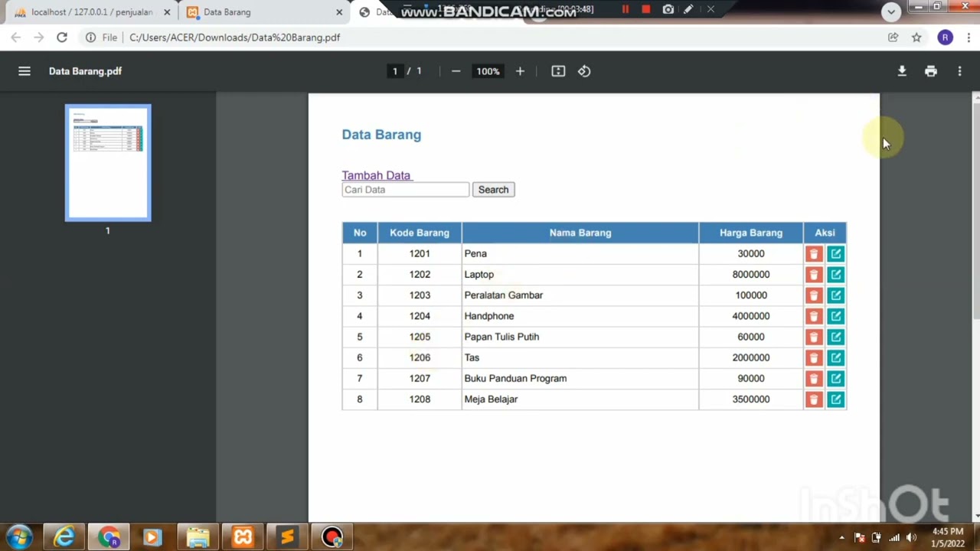Toggle the PDF sidebar hamburger menu
The image size is (980, 551).
[x=24, y=71]
